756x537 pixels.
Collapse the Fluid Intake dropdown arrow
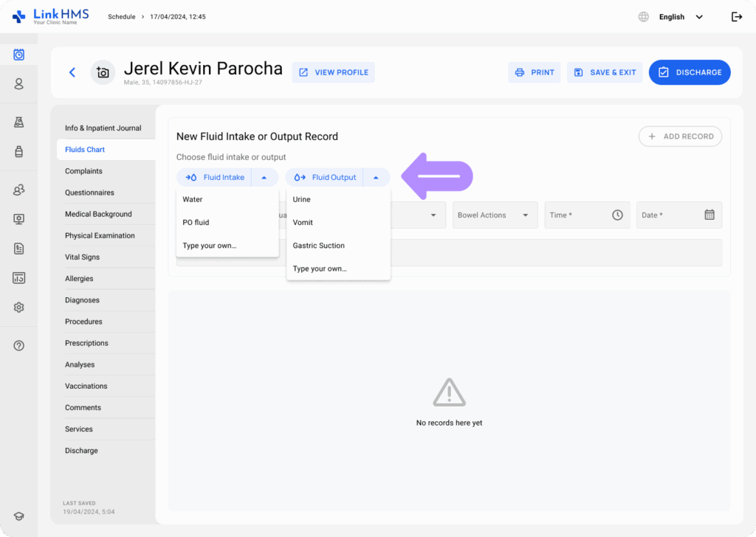pyautogui.click(x=264, y=177)
